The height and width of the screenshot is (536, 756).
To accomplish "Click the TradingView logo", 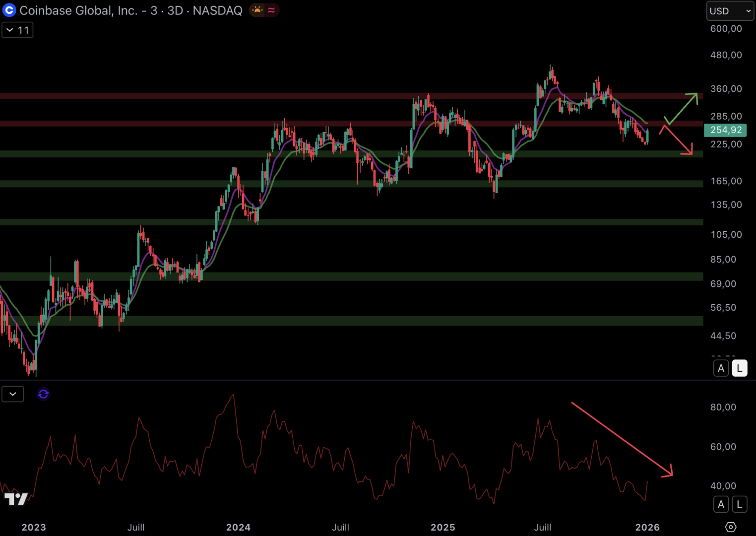I will pos(16,499).
